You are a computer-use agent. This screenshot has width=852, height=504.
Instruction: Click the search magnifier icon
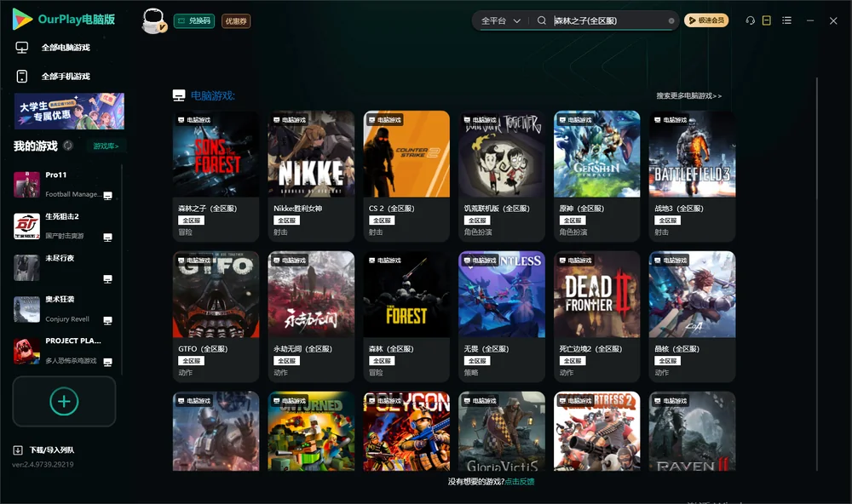click(x=541, y=20)
